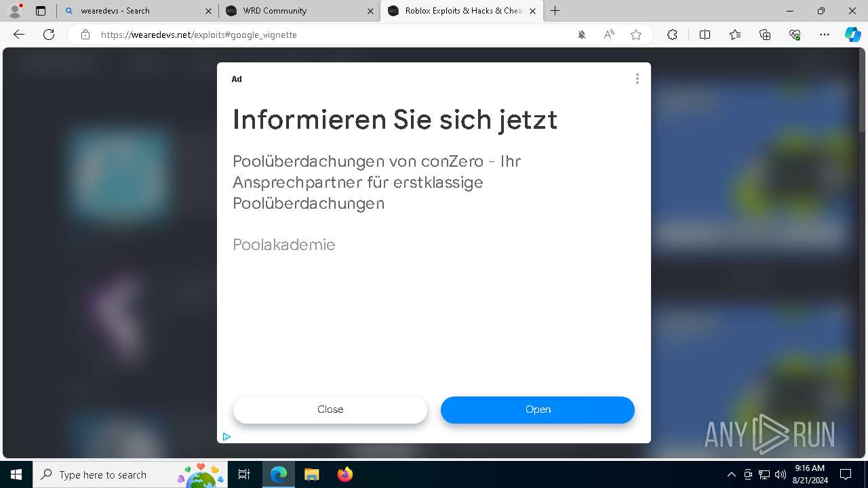This screenshot has height=488, width=868.
Task: Open the Copilot sidebar icon
Action: (853, 35)
